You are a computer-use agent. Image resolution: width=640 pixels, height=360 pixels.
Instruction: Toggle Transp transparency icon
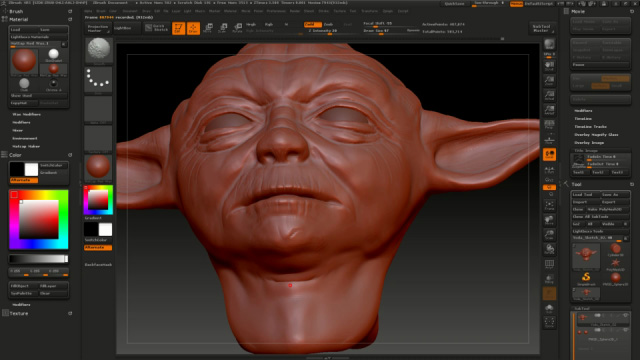point(549,279)
